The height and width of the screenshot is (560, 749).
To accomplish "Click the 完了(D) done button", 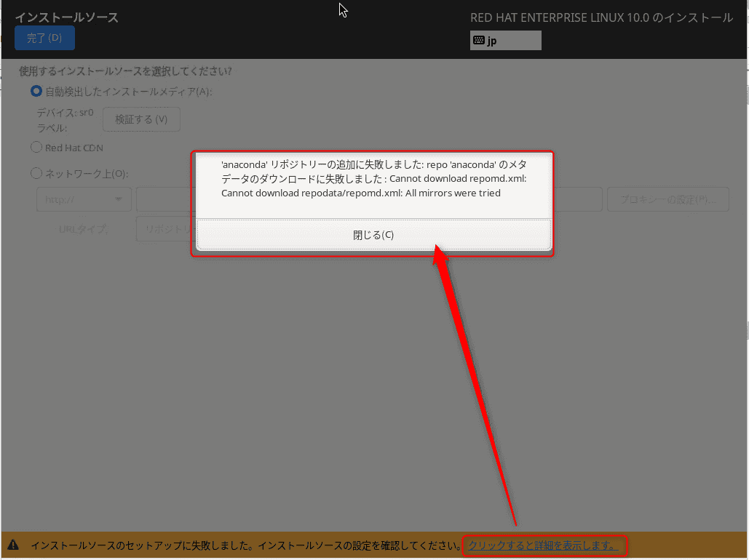I will point(44,38).
